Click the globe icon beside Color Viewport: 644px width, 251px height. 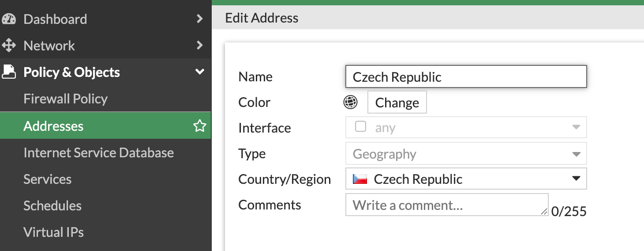350,103
